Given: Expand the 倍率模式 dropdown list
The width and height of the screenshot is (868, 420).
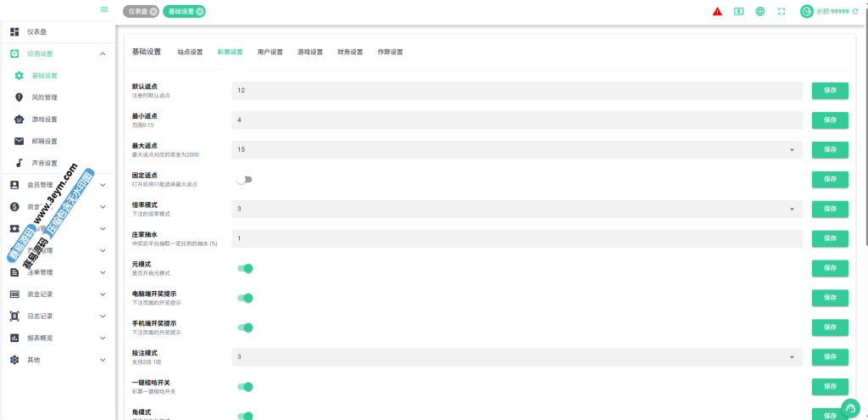Looking at the screenshot, I should click(x=517, y=209).
